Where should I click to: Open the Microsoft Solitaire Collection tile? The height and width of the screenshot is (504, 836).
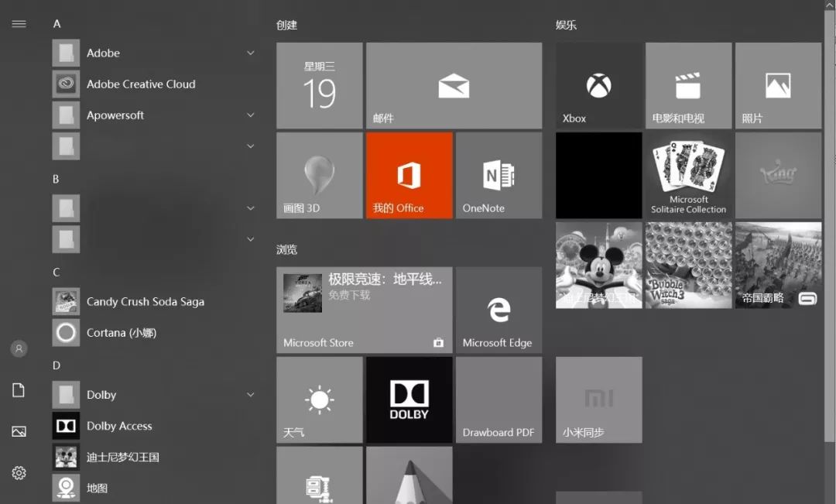pyautogui.click(x=688, y=176)
